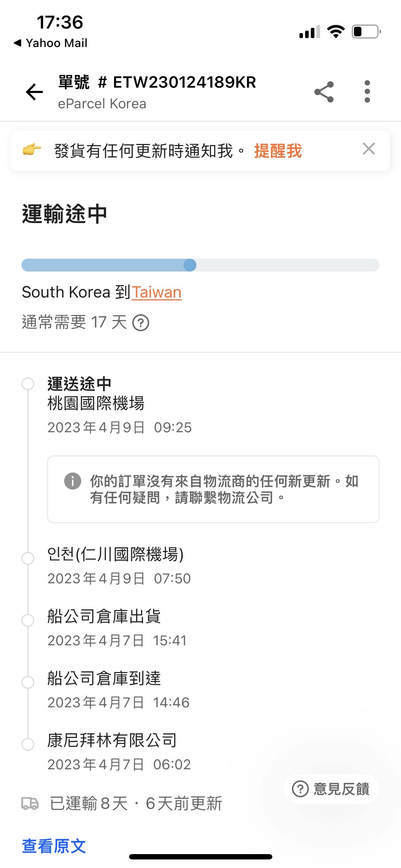Select the 康尼拜林有限公司 tracking entry
The image size is (401, 868).
tap(112, 740)
